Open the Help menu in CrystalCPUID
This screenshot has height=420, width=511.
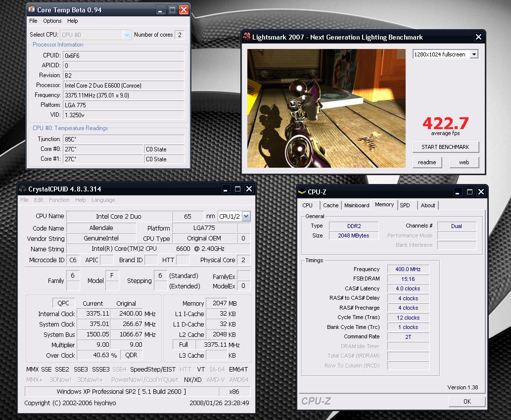(x=80, y=200)
